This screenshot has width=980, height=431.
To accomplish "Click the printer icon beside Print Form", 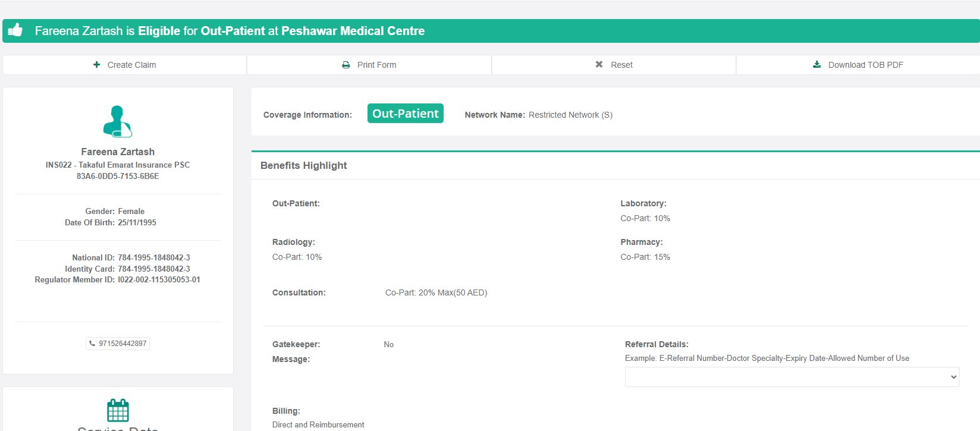I will click(x=346, y=65).
